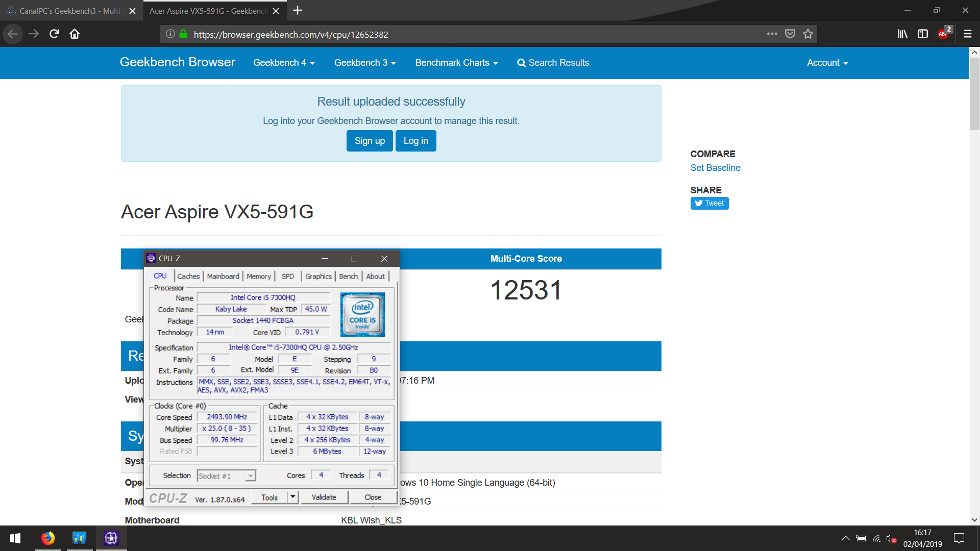The width and height of the screenshot is (980, 551).
Task: Share result with the Tweet button
Action: click(x=709, y=203)
